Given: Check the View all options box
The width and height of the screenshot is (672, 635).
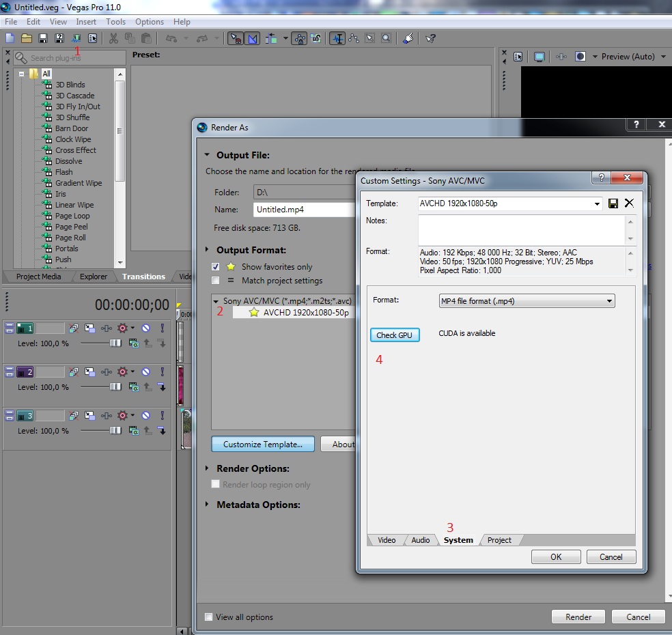Looking at the screenshot, I should 209,617.
